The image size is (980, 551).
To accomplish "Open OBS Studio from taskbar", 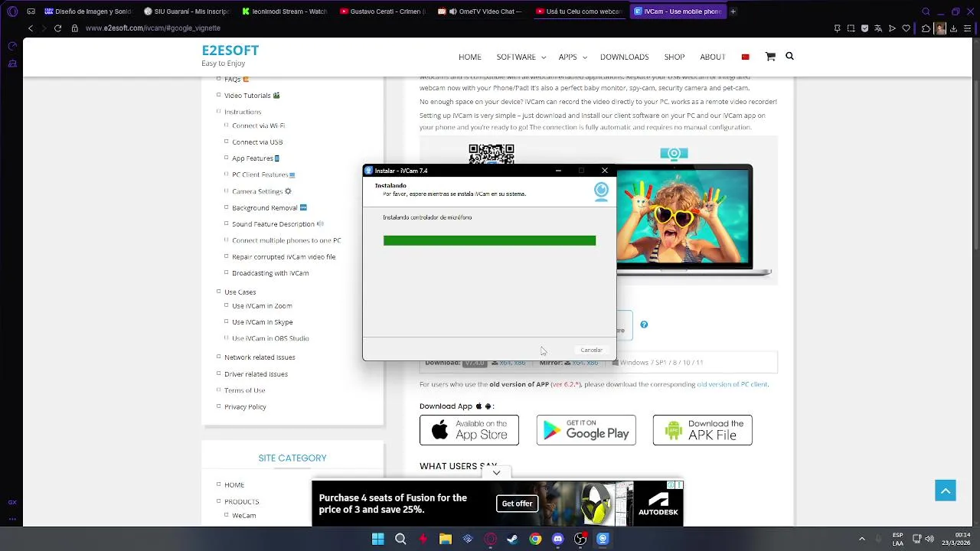I will pyautogui.click(x=580, y=539).
